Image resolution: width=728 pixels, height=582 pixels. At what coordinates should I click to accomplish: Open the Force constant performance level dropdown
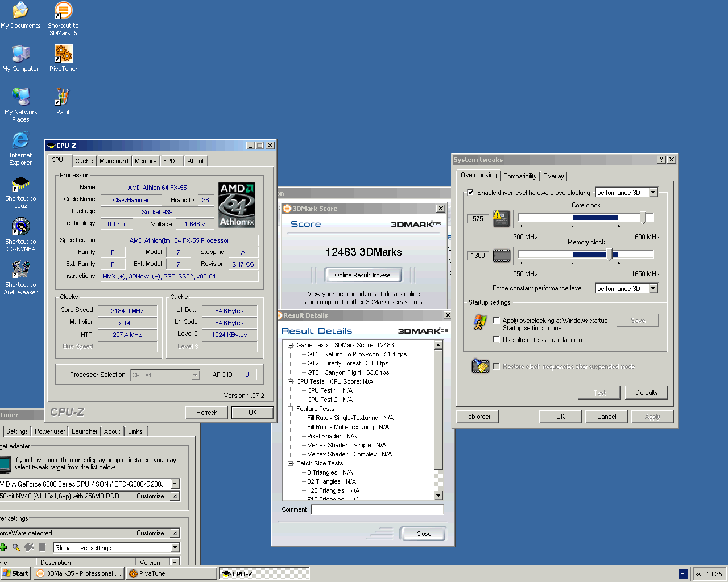[653, 289]
